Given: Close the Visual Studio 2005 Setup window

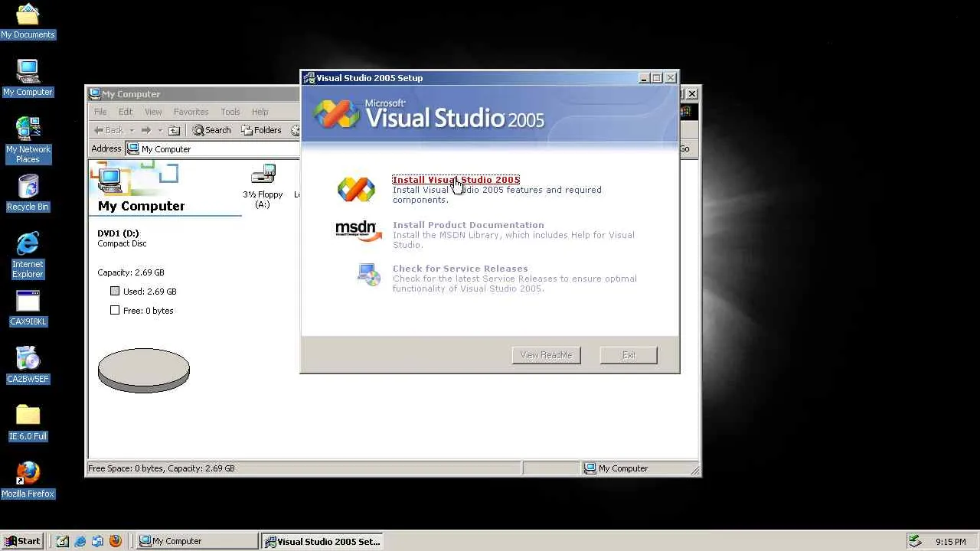Looking at the screenshot, I should point(671,78).
